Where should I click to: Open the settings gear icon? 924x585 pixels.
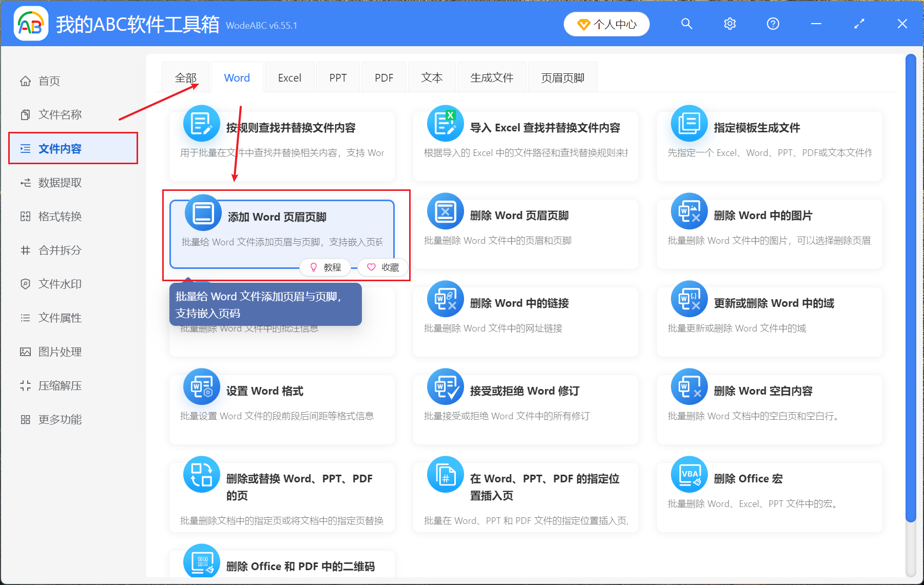click(x=729, y=24)
